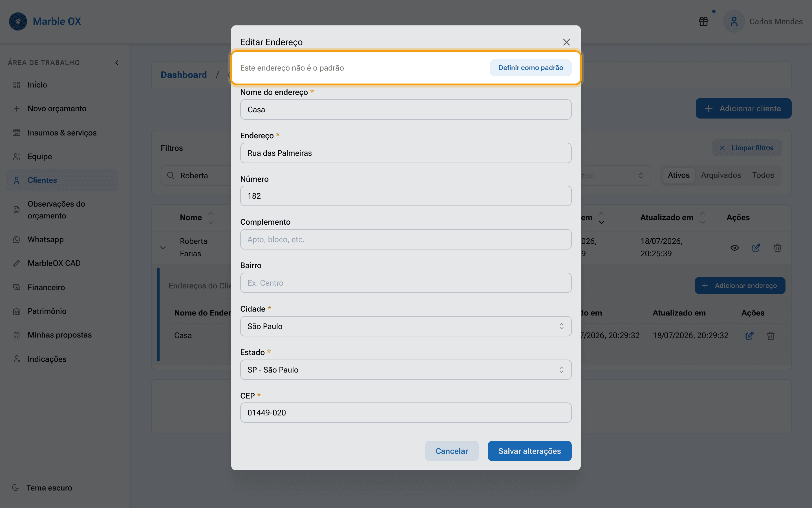Save changes with Salvar alterações
Screen dimensions: 812x508
tap(529, 451)
